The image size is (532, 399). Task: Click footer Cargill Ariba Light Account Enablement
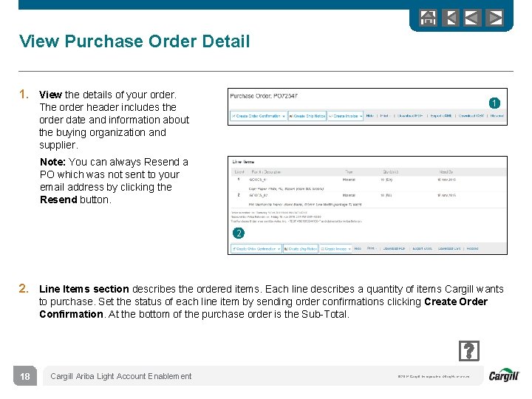(120, 376)
